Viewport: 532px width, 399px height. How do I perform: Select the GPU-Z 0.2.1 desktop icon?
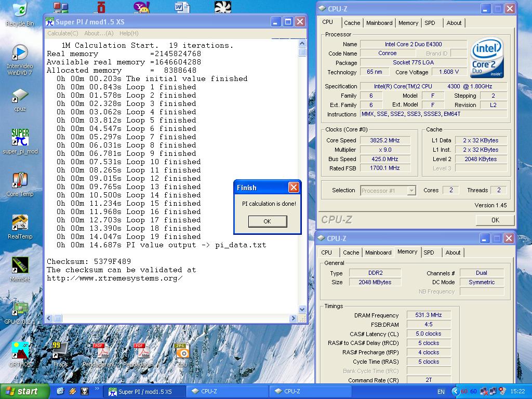click(20, 312)
